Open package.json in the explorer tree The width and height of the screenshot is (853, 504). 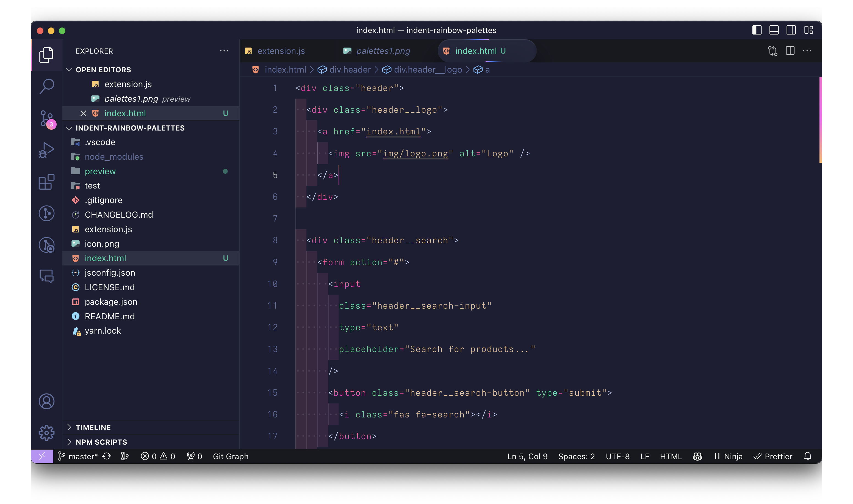pyautogui.click(x=111, y=301)
